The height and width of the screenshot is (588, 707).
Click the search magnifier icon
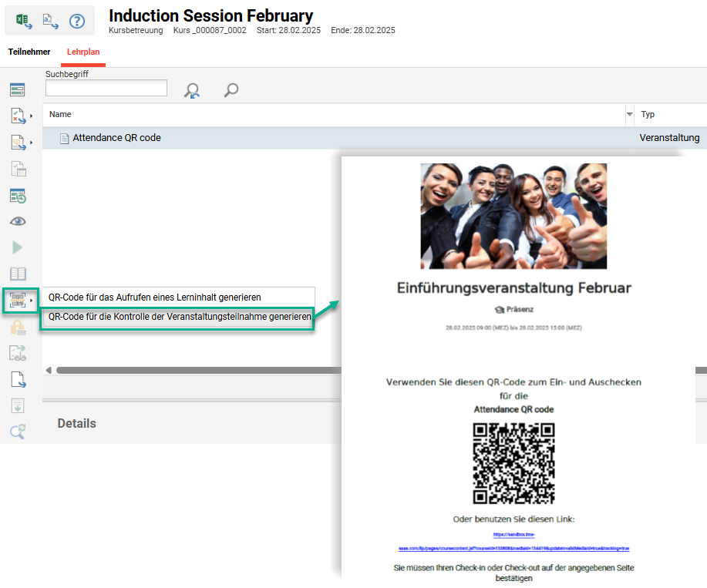point(231,90)
